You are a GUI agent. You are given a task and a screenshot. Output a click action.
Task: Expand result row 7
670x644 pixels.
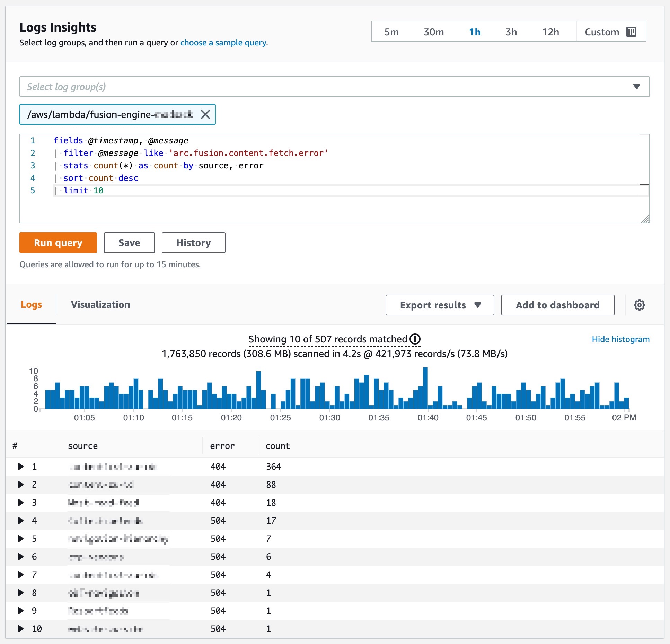(21, 575)
